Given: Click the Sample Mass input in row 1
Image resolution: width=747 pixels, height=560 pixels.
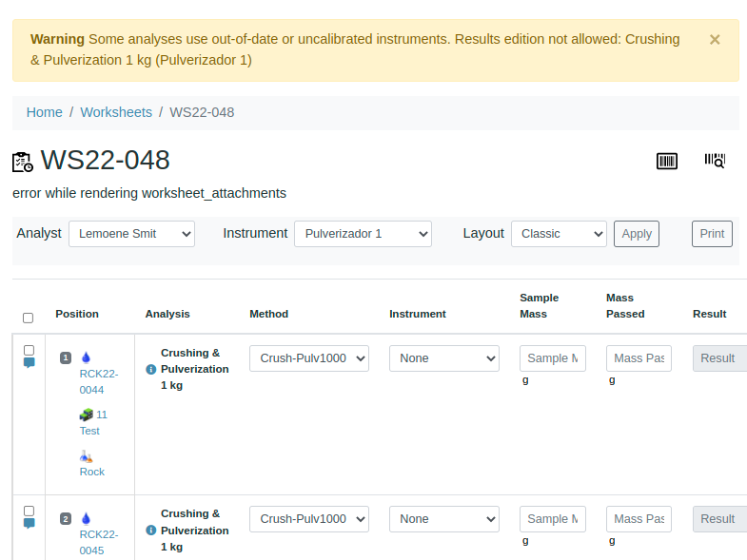Looking at the screenshot, I should [x=552, y=358].
